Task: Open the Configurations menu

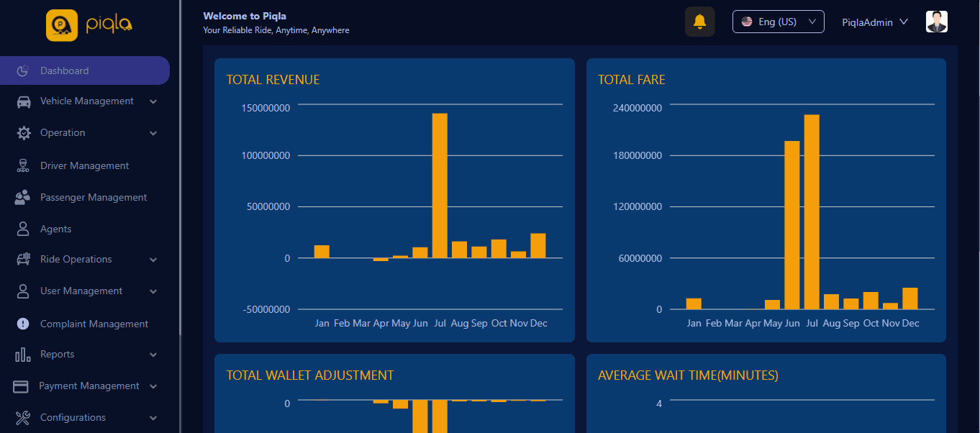Action: (x=85, y=417)
